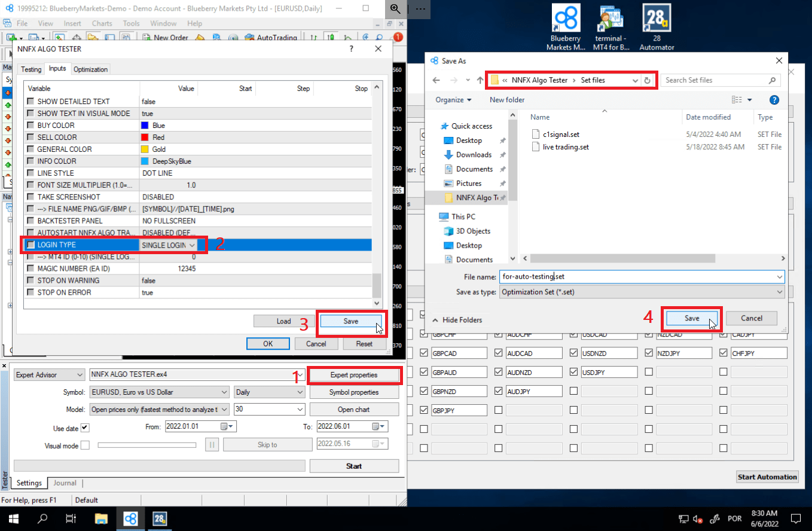
Task: Click New Order toolbar button
Action: pyautogui.click(x=166, y=38)
